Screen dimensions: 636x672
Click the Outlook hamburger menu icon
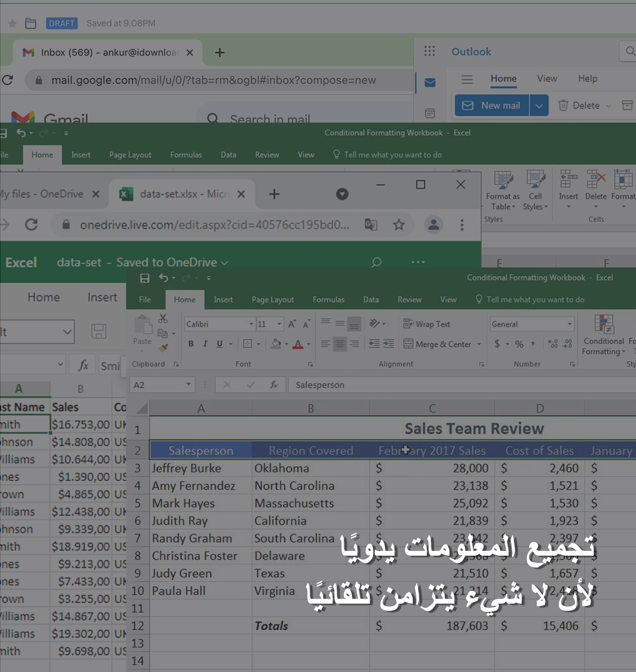pos(467,79)
